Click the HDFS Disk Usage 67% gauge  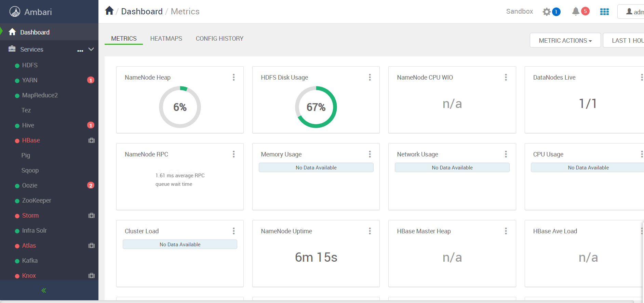click(x=316, y=107)
